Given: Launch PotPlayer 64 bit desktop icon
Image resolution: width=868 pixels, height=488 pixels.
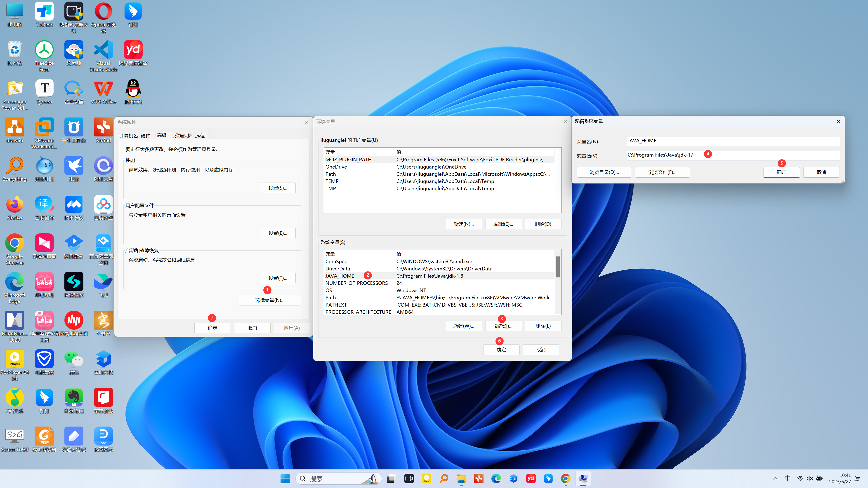Looking at the screenshot, I should coord(15,365).
